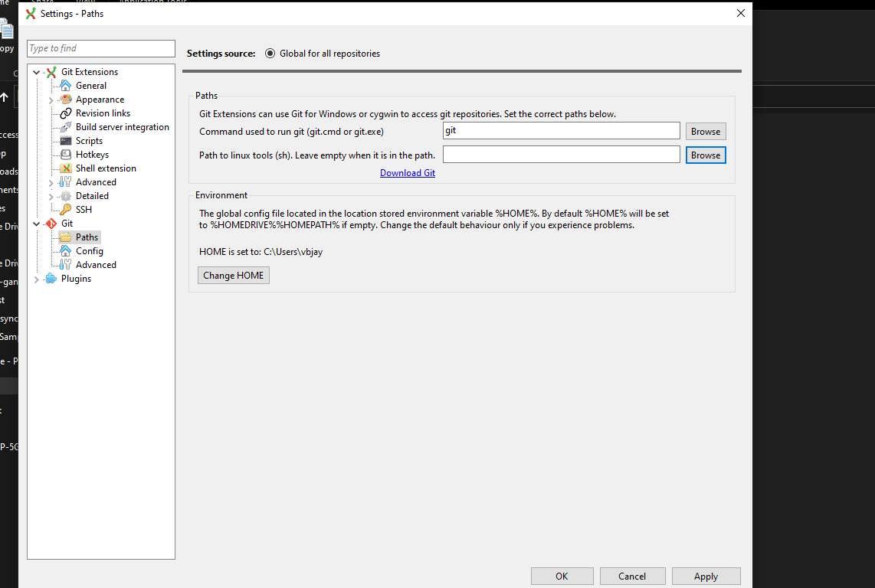Click the git command input field
875x588 pixels.
coord(562,131)
